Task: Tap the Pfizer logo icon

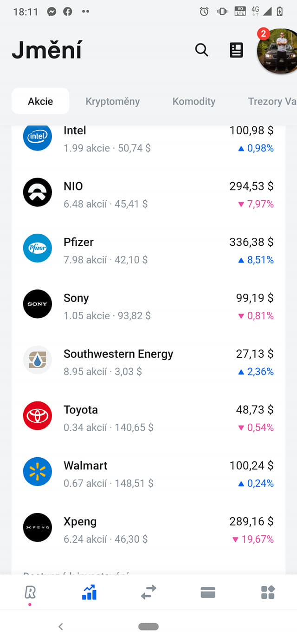Action: pos(38,248)
